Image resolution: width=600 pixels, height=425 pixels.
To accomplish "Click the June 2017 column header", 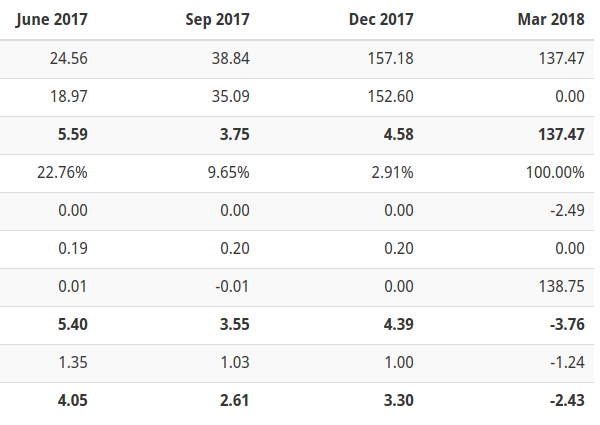I will (52, 20).
